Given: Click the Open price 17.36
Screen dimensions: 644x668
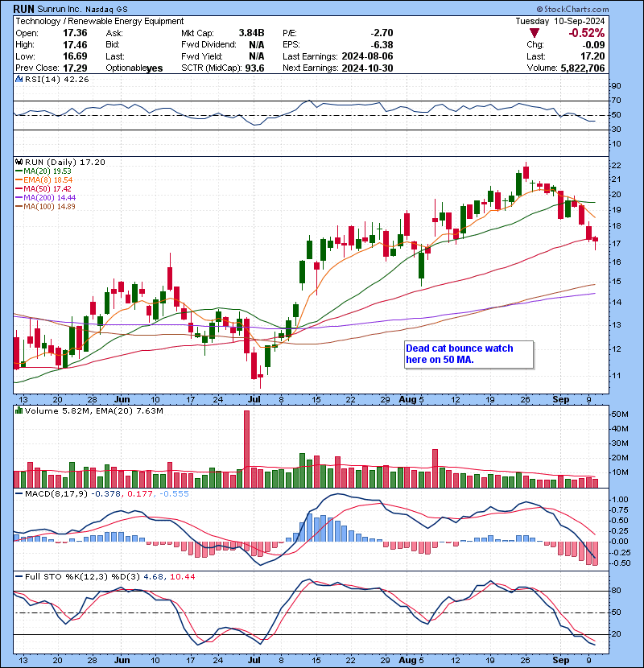Looking at the screenshot, I should [75, 33].
